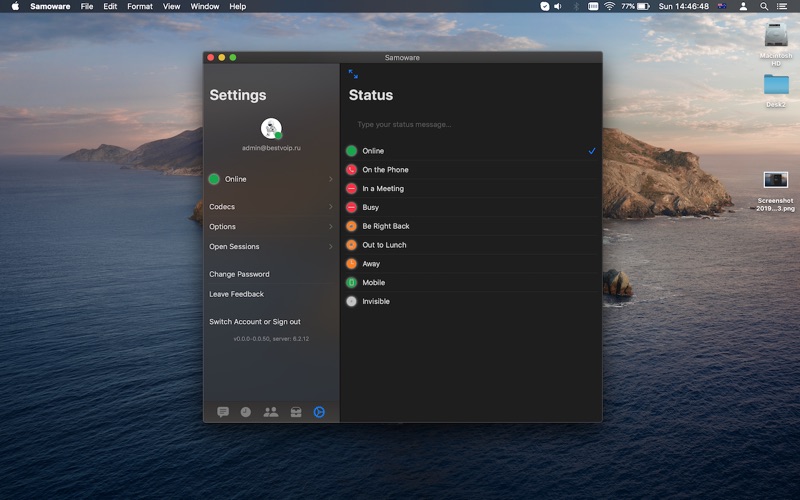This screenshot has width=800, height=500.
Task: Open the briefcase tab icon in bottom bar
Action: tap(296, 412)
